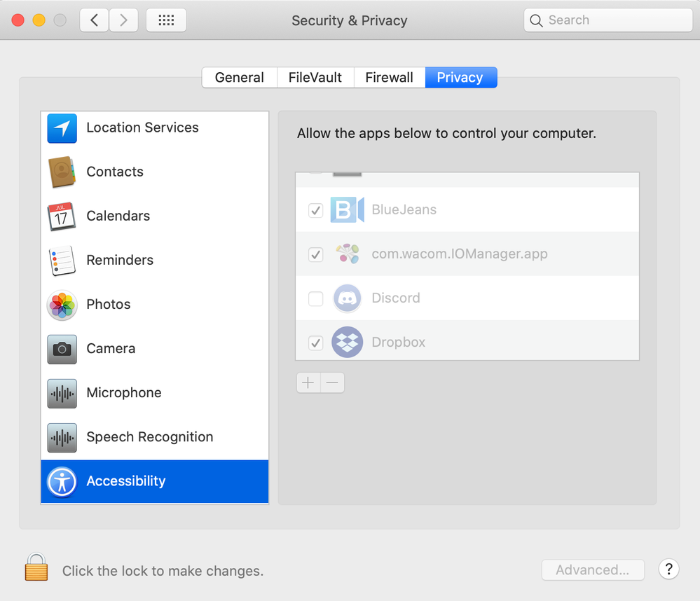700x601 pixels.
Task: Click the Camera icon in sidebar
Action: click(x=62, y=350)
